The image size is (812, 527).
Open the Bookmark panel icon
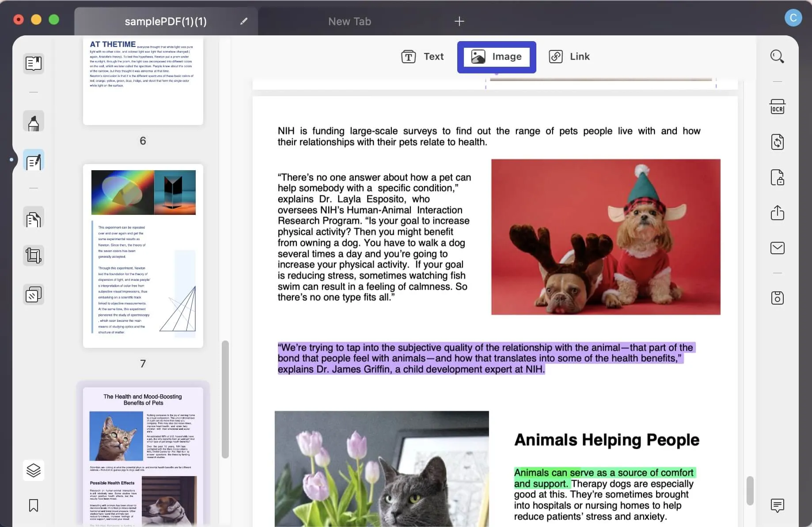[34, 505]
